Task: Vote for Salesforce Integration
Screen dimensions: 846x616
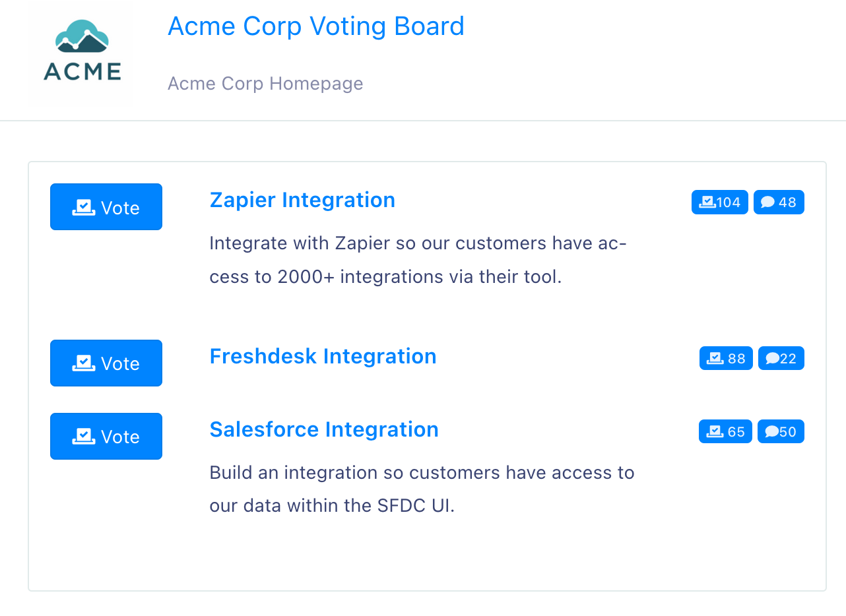Action: [106, 436]
